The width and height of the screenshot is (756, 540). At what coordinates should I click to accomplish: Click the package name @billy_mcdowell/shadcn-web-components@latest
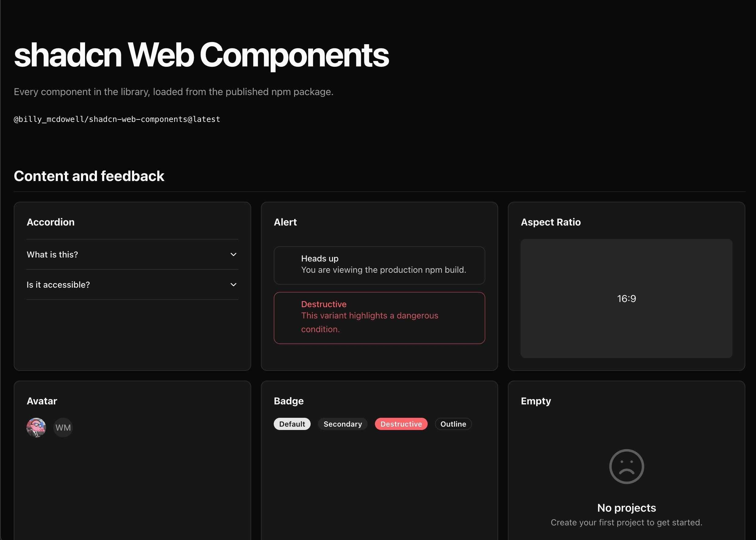point(117,119)
